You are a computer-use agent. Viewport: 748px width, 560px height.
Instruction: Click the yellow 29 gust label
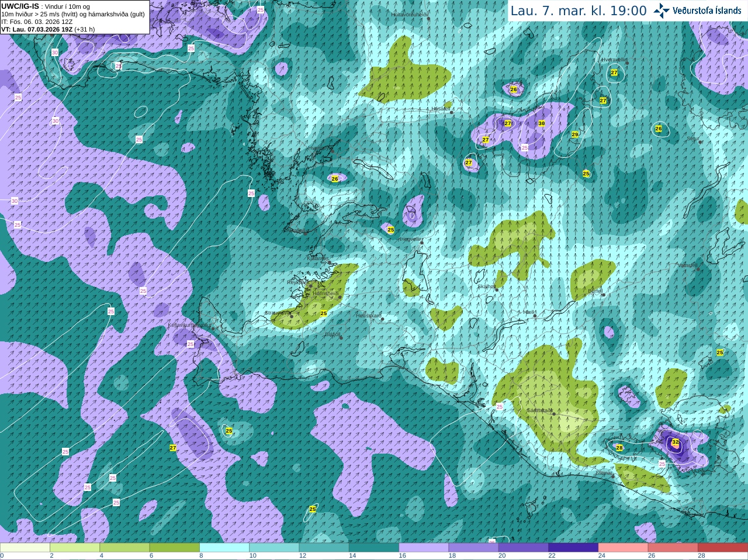575,134
